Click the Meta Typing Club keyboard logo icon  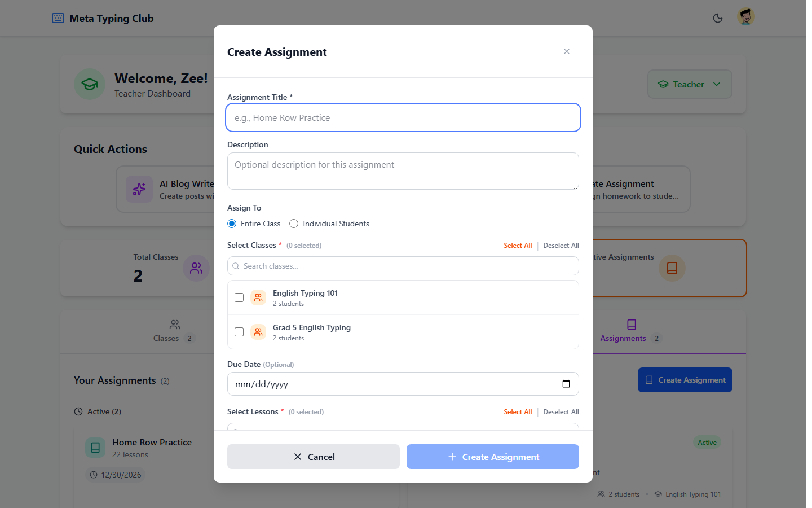point(58,18)
